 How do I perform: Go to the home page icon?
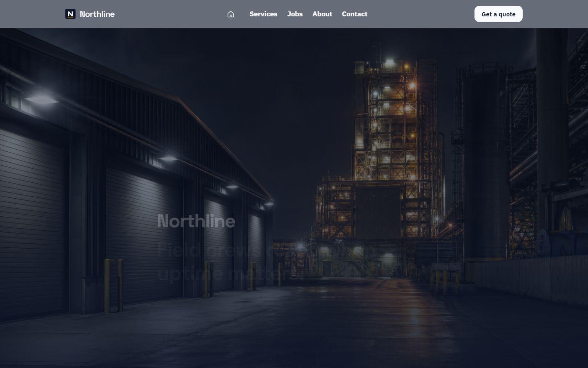pos(231,14)
